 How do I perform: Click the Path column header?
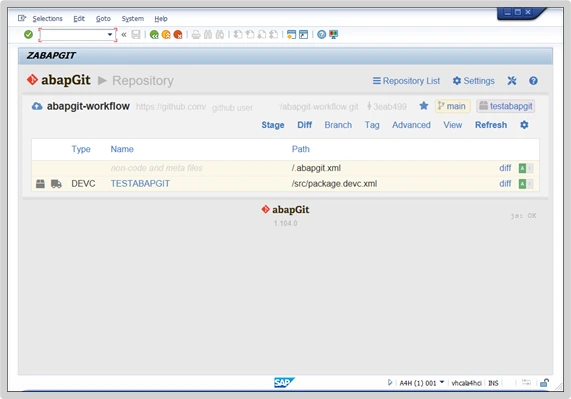(x=300, y=149)
